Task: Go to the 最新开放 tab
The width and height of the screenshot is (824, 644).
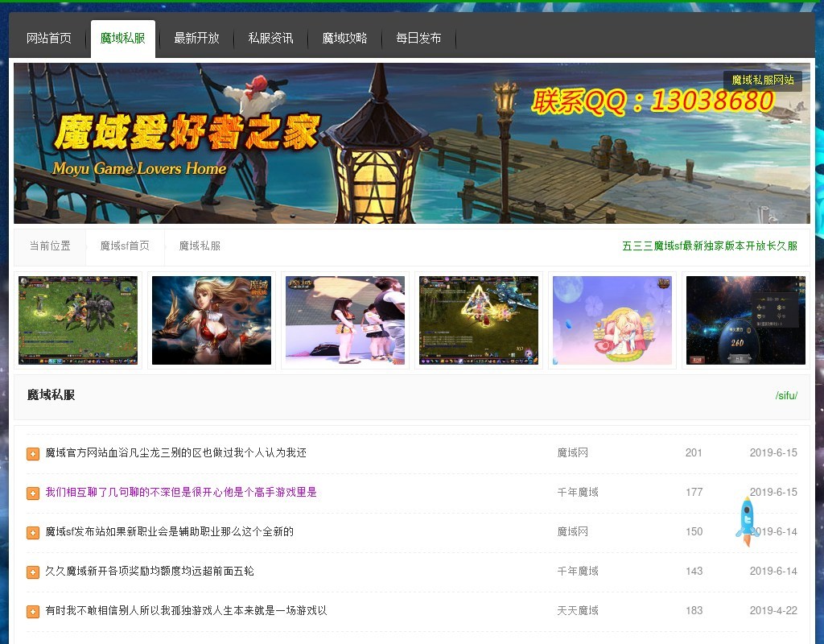Action: tap(196, 39)
